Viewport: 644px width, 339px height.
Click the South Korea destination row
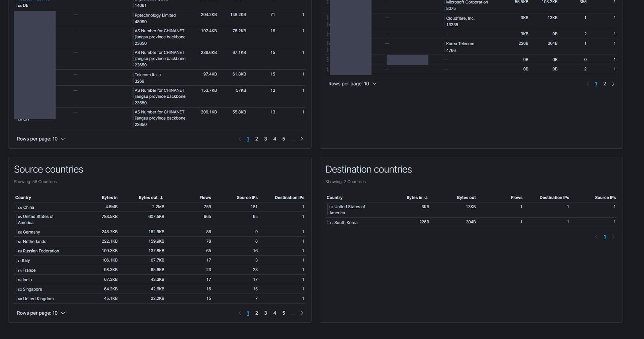click(x=346, y=222)
